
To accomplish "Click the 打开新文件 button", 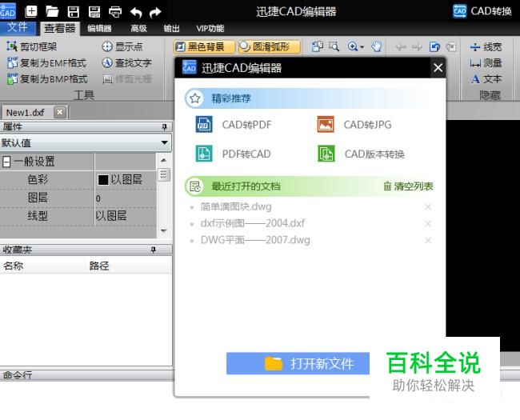I will click(x=298, y=364).
